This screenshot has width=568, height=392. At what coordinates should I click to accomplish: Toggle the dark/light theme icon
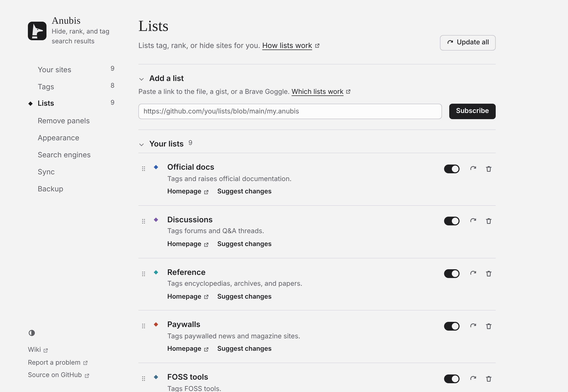tap(32, 333)
